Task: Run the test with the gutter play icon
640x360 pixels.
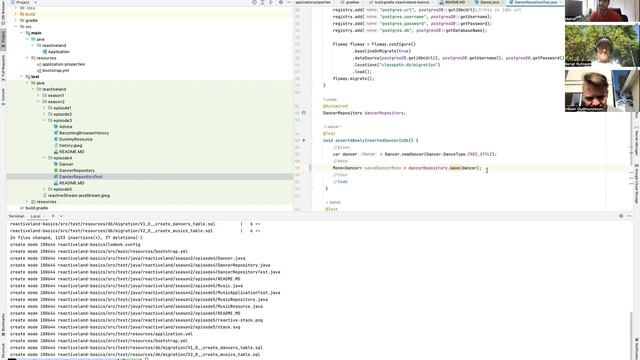Action: click(304, 140)
